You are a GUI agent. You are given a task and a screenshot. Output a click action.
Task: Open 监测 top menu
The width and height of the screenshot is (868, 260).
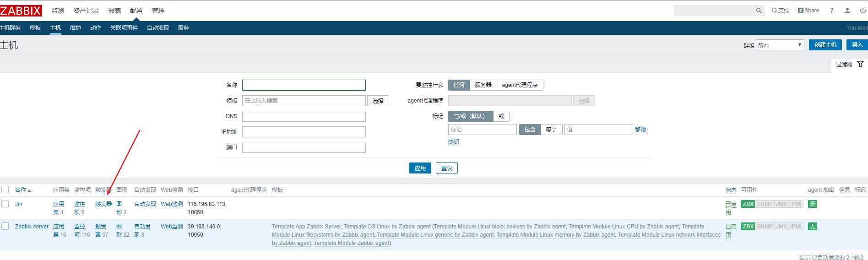pyautogui.click(x=58, y=11)
